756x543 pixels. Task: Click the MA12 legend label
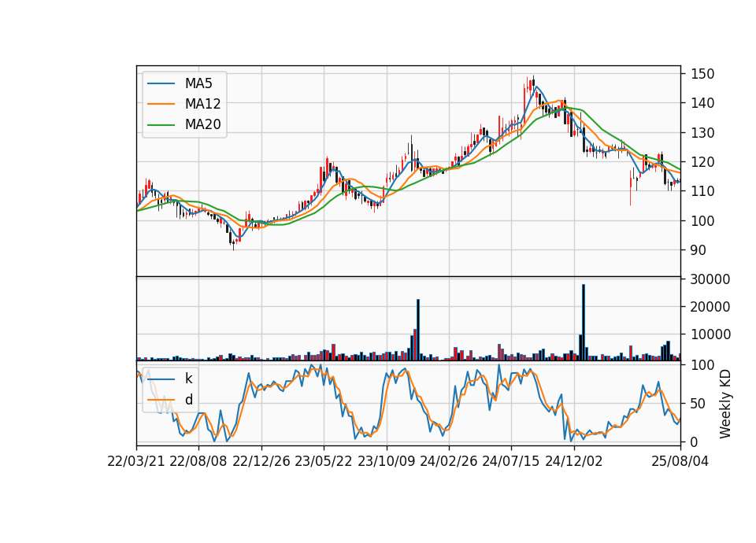[202, 104]
